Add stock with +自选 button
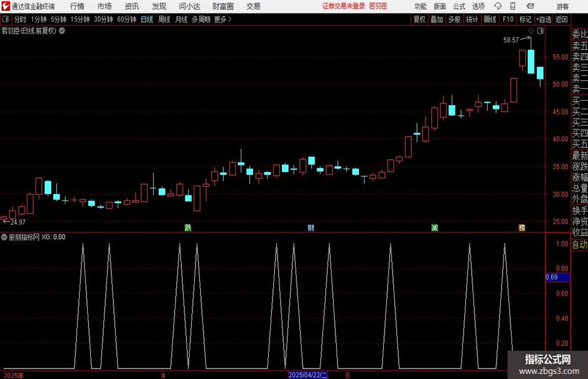588x379 pixels. coord(544,19)
